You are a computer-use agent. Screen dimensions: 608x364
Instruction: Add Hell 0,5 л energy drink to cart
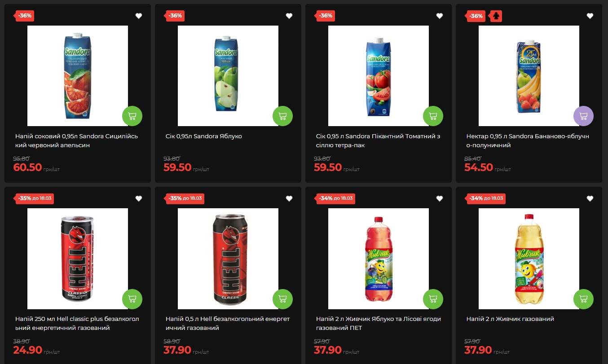tap(282, 299)
